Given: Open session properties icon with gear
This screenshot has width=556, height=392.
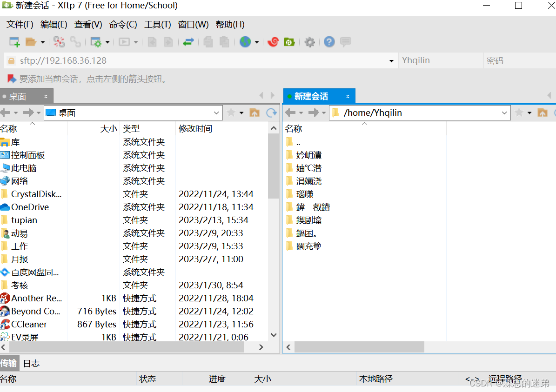Looking at the screenshot, I should [96, 42].
